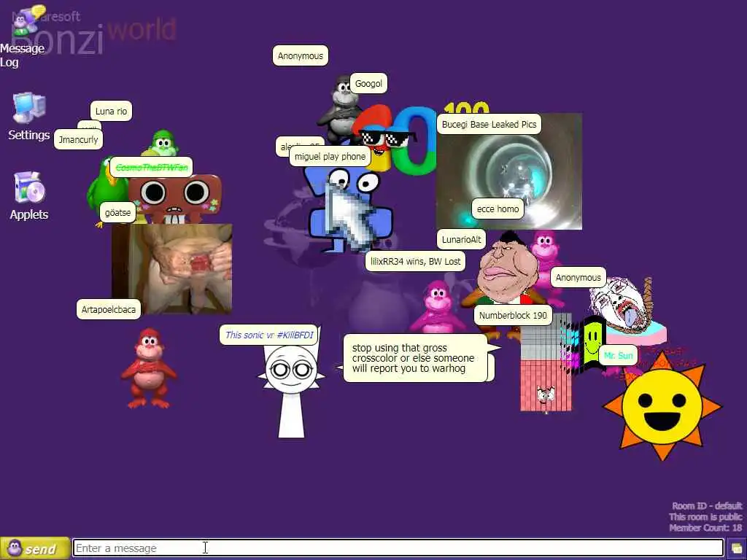This screenshot has height=560, width=747.
Task: Click the send button
Action: pos(35,548)
